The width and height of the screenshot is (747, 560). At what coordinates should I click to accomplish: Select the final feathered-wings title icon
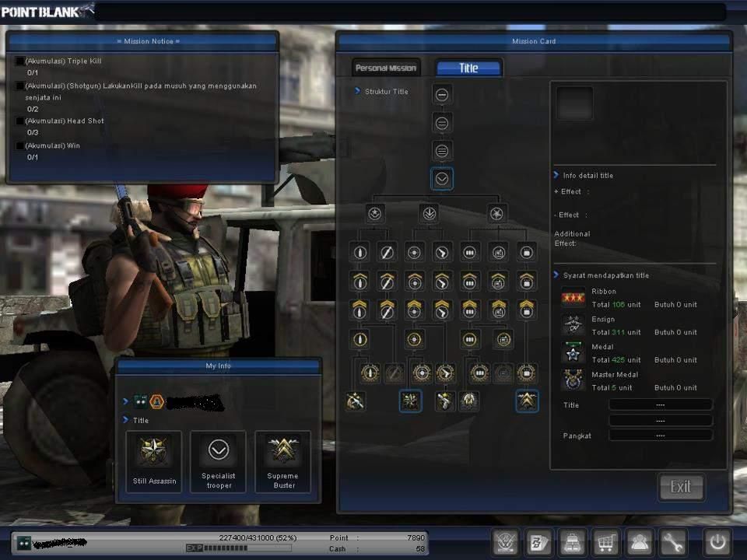pyautogui.click(x=468, y=401)
